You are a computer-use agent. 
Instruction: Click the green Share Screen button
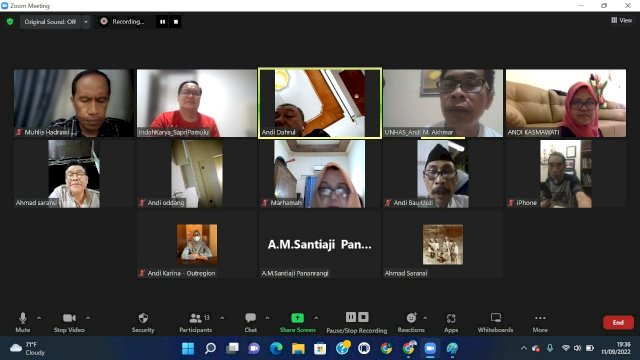pos(298,322)
